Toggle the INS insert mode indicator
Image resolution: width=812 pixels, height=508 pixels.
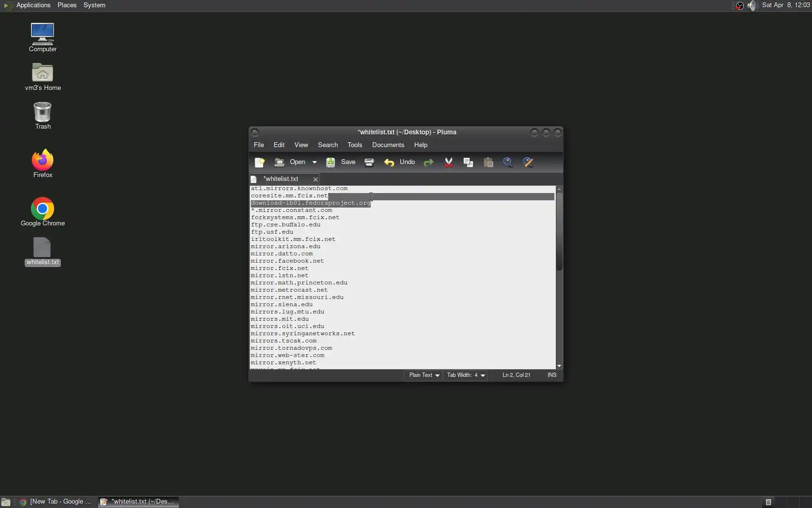coord(552,375)
